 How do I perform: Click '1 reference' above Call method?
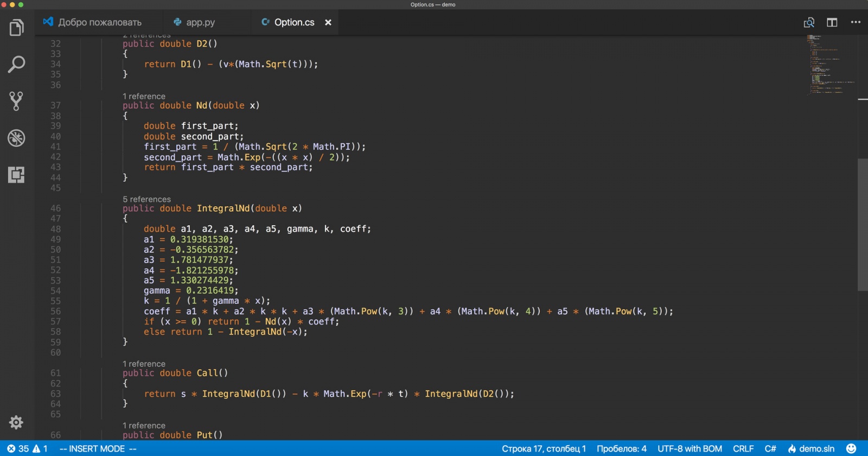click(x=144, y=364)
